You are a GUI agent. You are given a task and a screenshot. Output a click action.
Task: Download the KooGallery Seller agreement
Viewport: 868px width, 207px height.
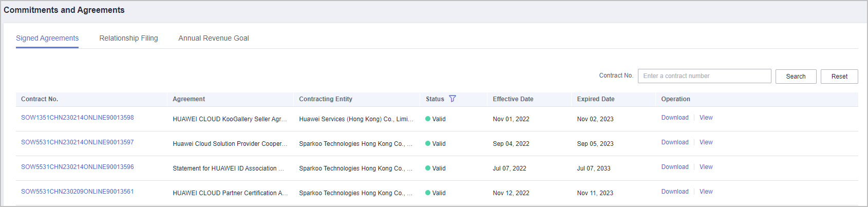click(x=674, y=118)
